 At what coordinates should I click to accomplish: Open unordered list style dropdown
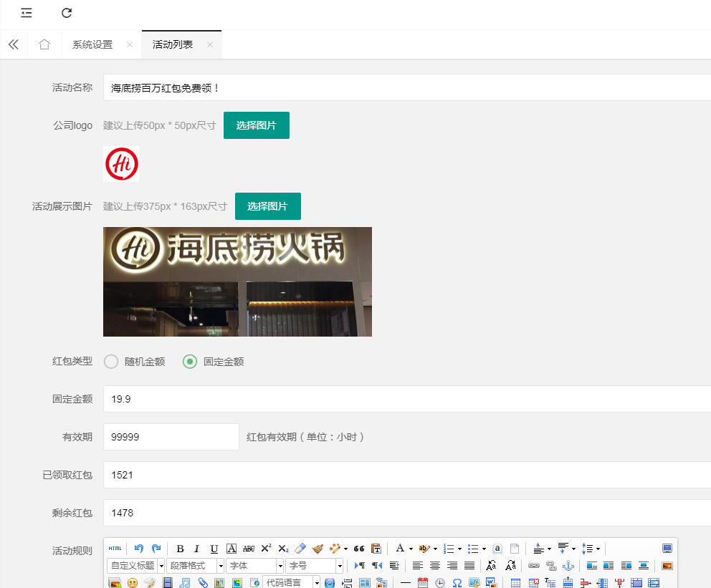point(485,549)
